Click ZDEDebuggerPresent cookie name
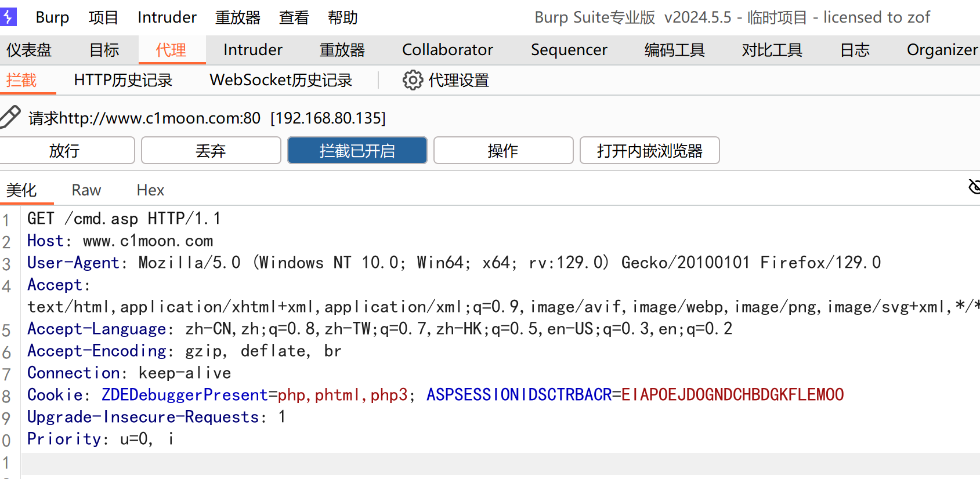 (x=185, y=395)
